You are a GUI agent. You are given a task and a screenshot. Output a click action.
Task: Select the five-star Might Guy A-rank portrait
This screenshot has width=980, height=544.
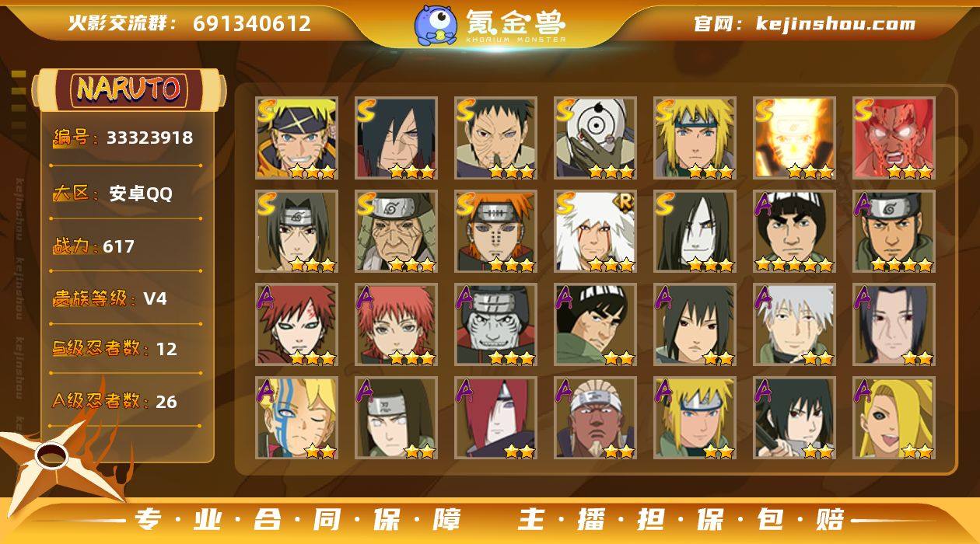coord(794,232)
